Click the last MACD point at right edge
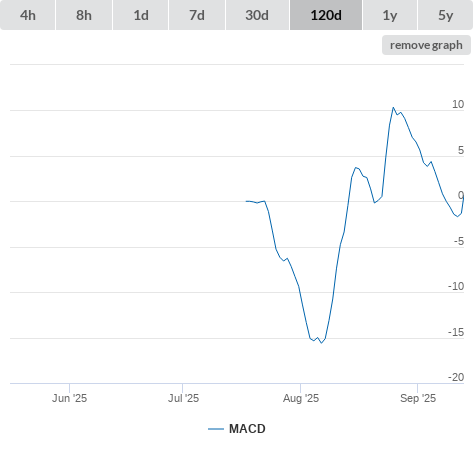The width and height of the screenshot is (474, 455). pos(464,197)
